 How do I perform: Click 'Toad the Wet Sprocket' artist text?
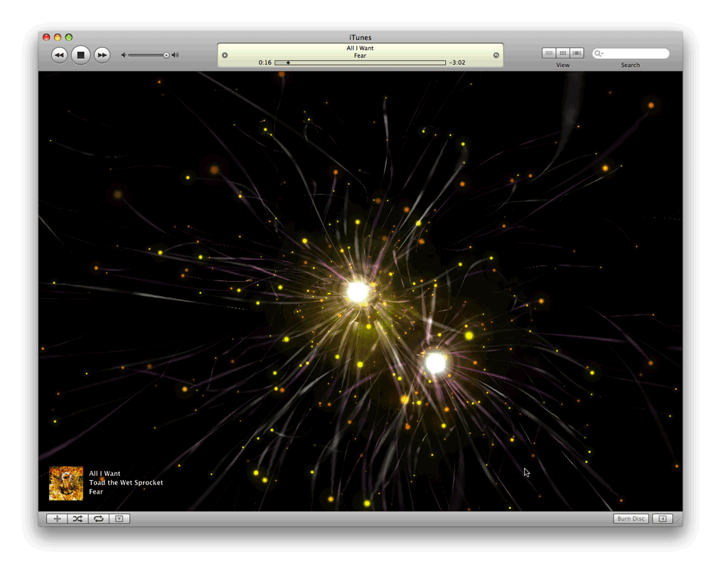[x=126, y=483]
